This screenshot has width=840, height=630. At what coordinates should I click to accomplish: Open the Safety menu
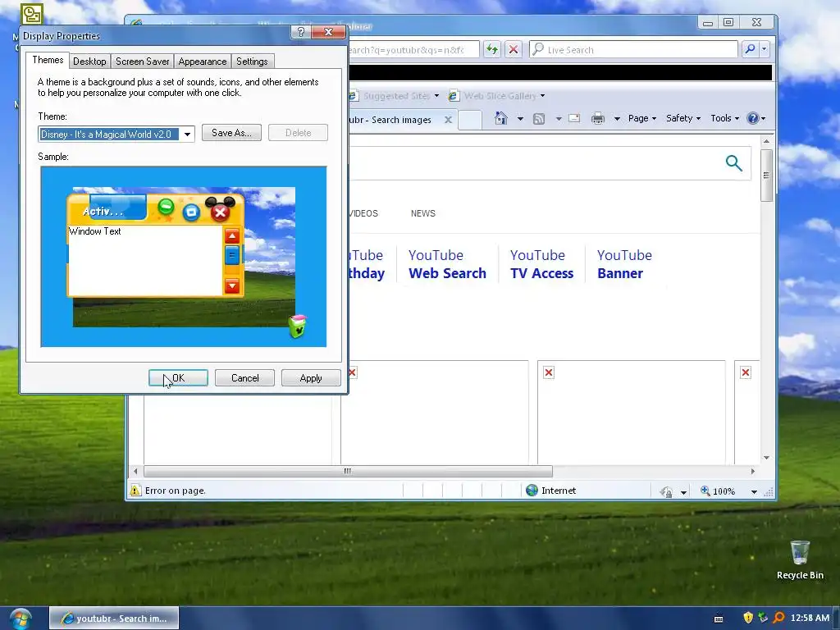click(683, 118)
